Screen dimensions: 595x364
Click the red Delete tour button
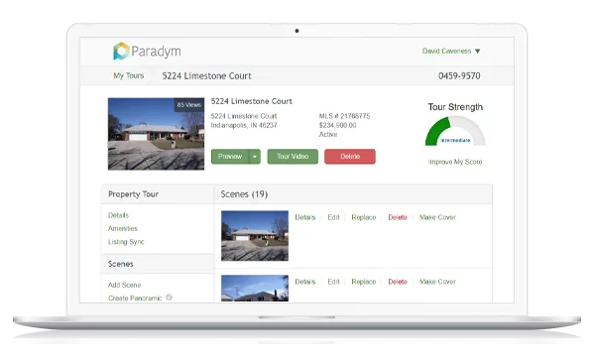pyautogui.click(x=350, y=157)
